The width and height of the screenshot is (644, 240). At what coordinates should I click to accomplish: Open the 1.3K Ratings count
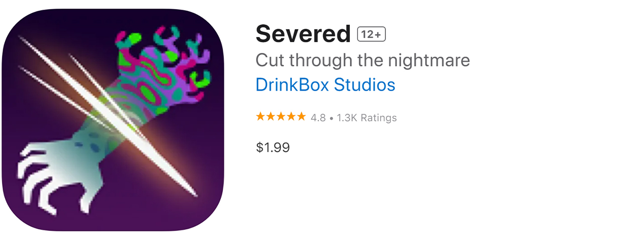pos(367,118)
